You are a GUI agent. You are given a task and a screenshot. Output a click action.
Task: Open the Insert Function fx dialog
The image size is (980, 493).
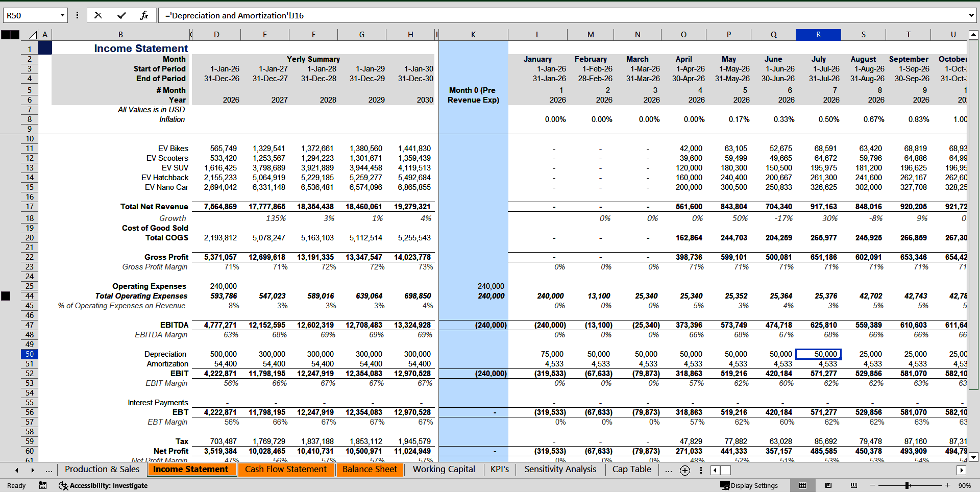(x=144, y=15)
